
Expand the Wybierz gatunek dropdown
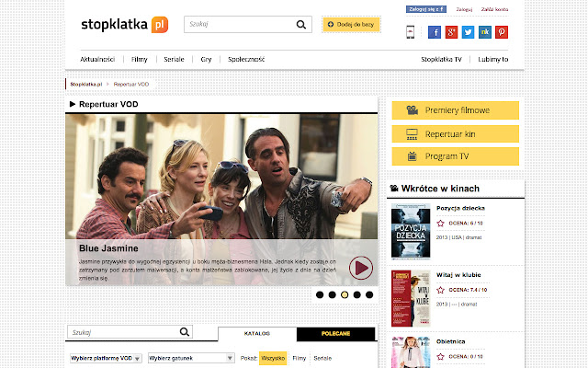pyautogui.click(x=191, y=358)
